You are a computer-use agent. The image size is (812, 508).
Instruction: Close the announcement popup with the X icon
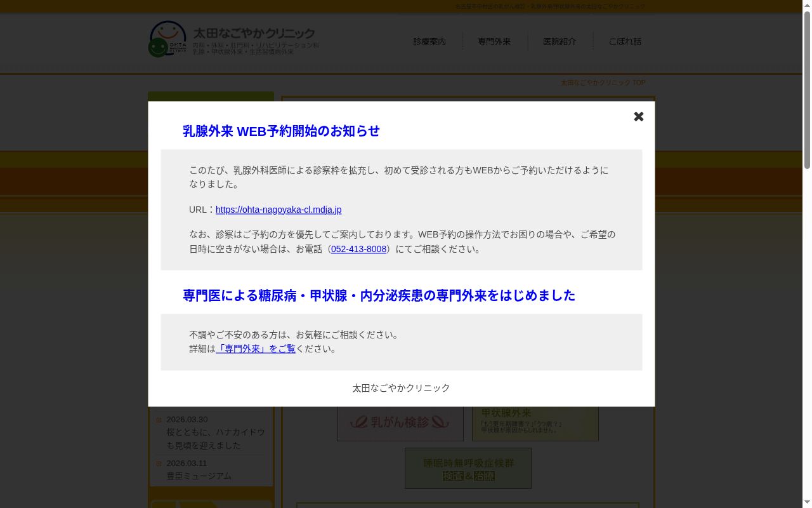pyautogui.click(x=639, y=116)
